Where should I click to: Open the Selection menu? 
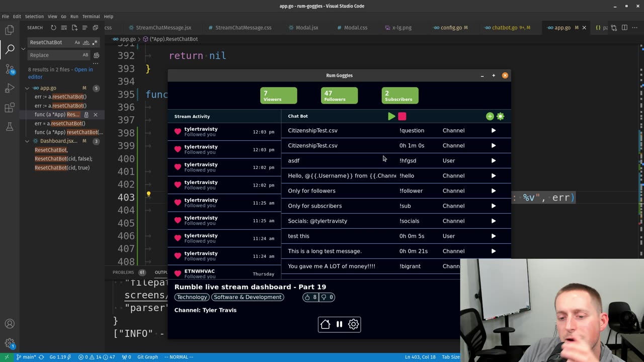pos(34,16)
